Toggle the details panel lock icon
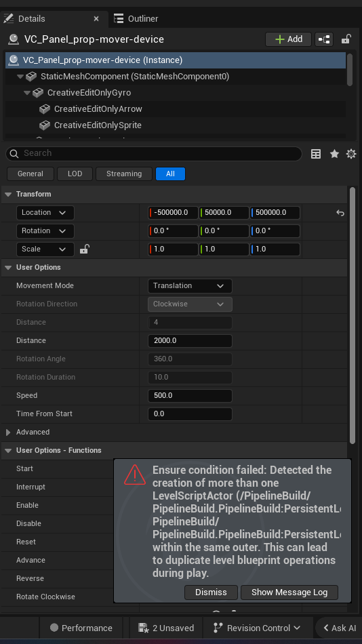Viewport: 362px width, 644px height. click(x=346, y=39)
